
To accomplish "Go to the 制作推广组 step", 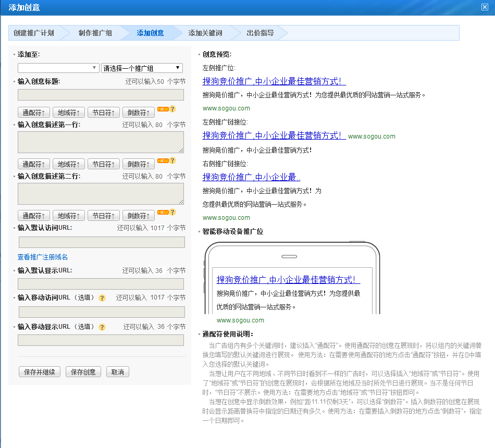I will coord(95,33).
